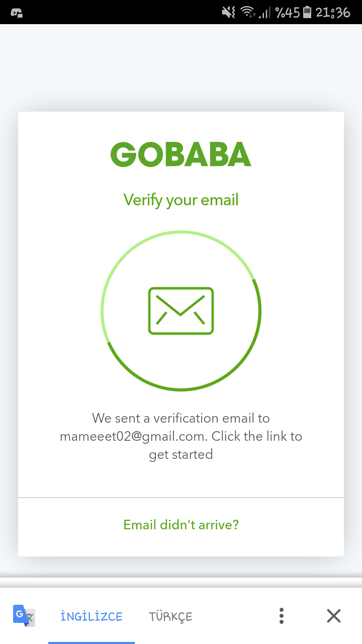This screenshot has height=644, width=362.
Task: Close the translation bar with X
Action: coord(334,616)
